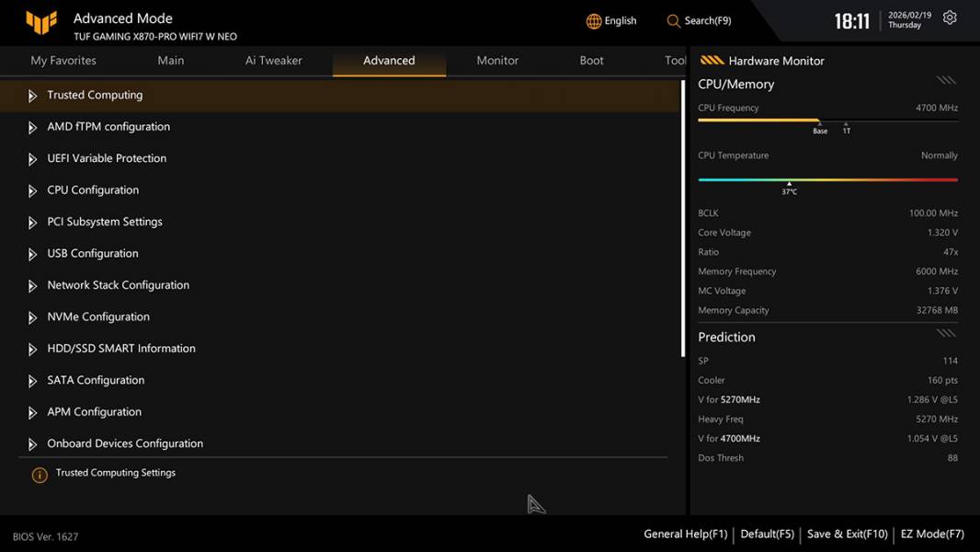The width and height of the screenshot is (980, 552).
Task: Click the info icon beside Trusted Computing Settings
Action: click(x=40, y=475)
